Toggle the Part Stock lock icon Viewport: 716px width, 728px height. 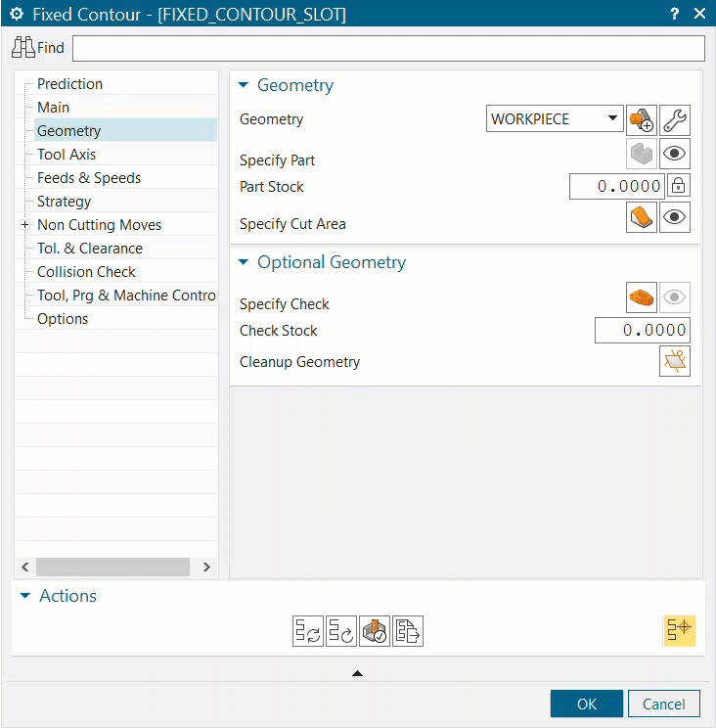click(679, 186)
